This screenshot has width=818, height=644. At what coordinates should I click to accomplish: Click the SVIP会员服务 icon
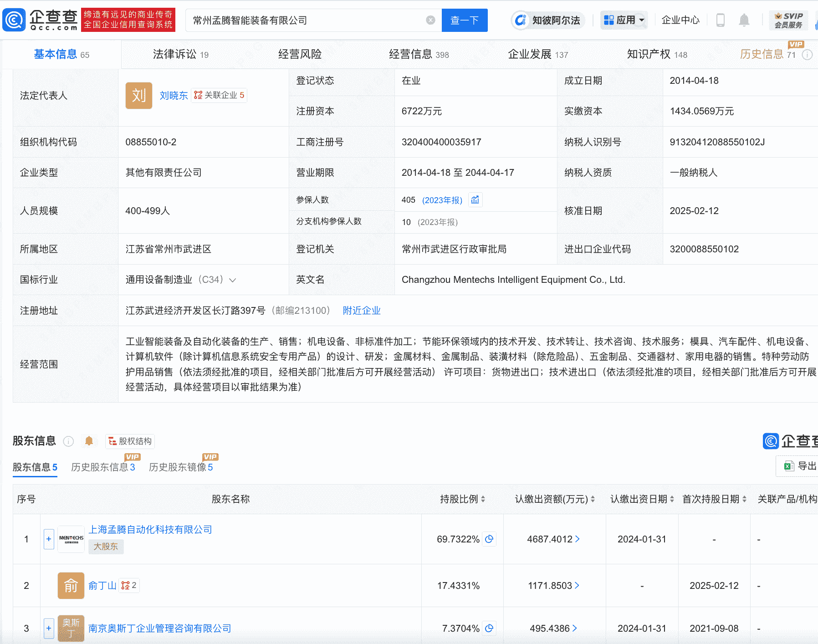[789, 20]
